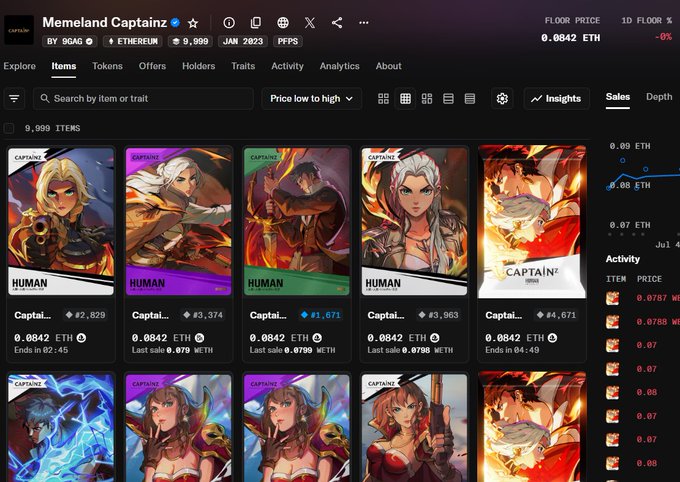Click the rarity badge #4,671
The image size is (680, 482).
(556, 315)
